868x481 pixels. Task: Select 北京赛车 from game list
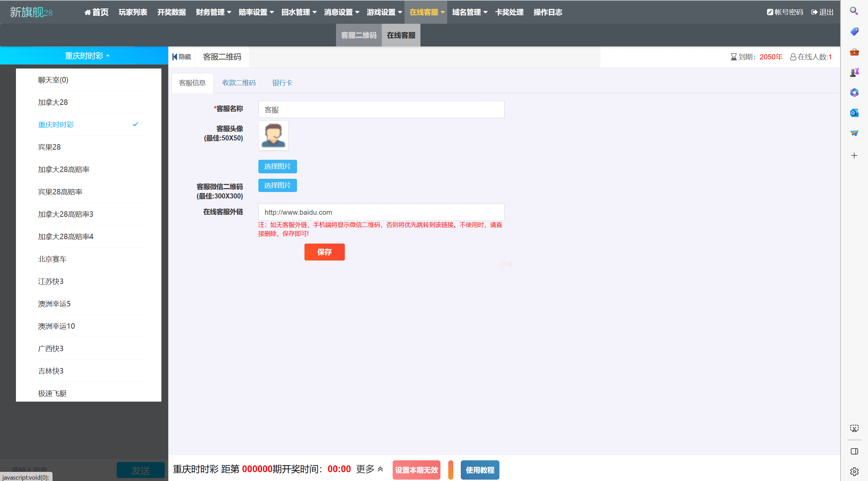[92, 259]
